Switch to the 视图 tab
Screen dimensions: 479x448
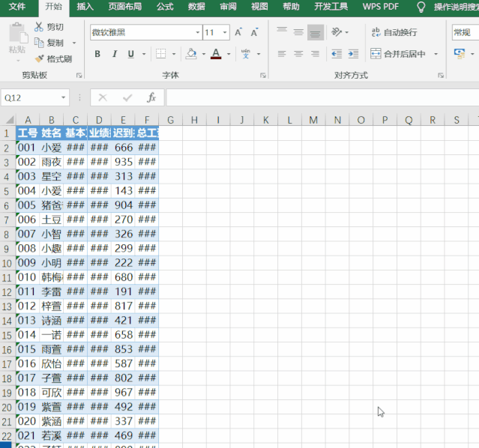tap(259, 7)
